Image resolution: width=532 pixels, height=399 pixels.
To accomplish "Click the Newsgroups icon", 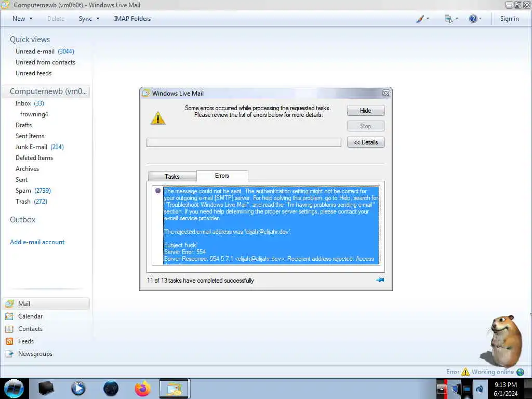I will 9,354.
